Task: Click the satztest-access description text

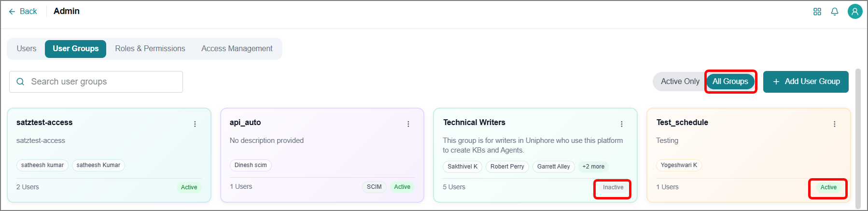Action: click(x=41, y=141)
